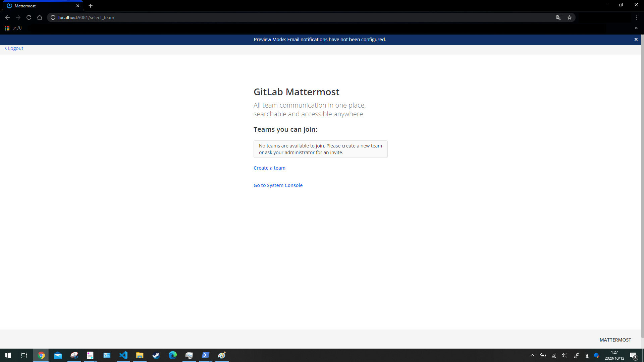View site information icon in address bar

coord(53,17)
